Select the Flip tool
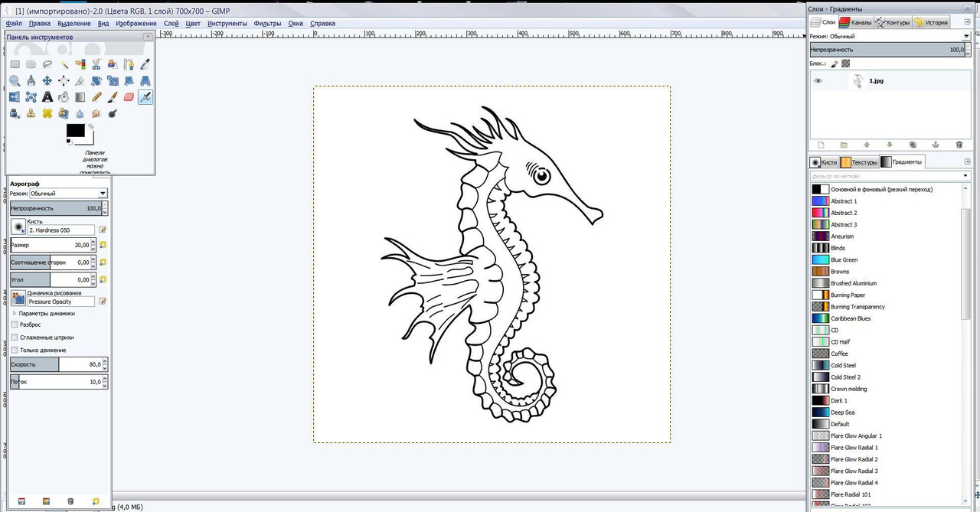This screenshot has height=512, width=980. point(15,97)
